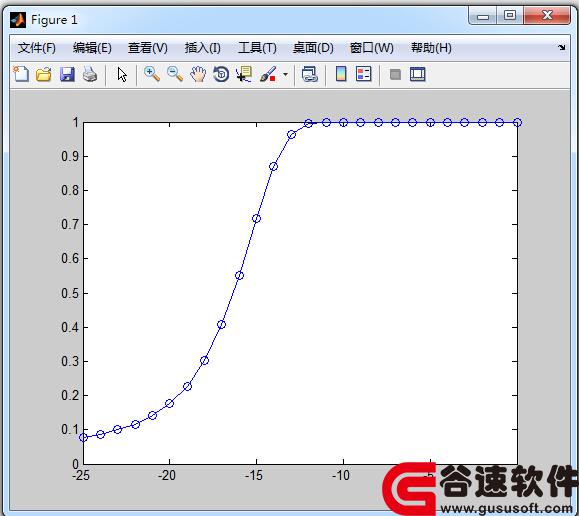Activate the Pan hand tool
The height and width of the screenshot is (516, 579).
(198, 75)
